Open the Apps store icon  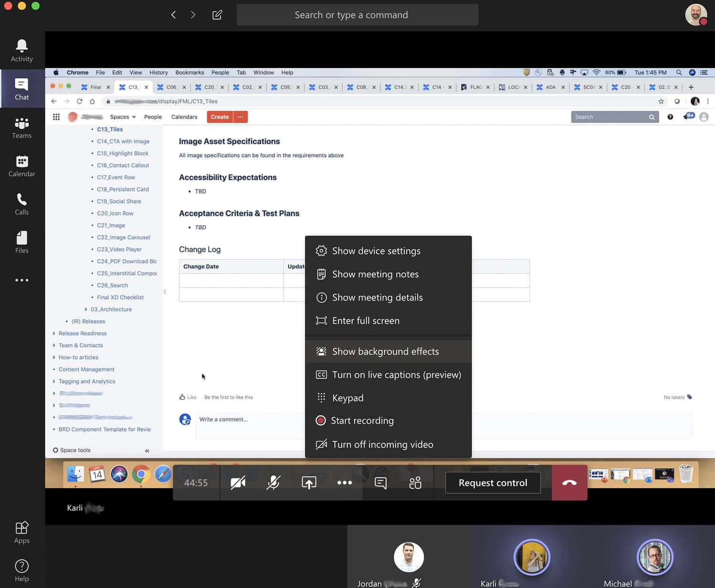[x=22, y=532]
